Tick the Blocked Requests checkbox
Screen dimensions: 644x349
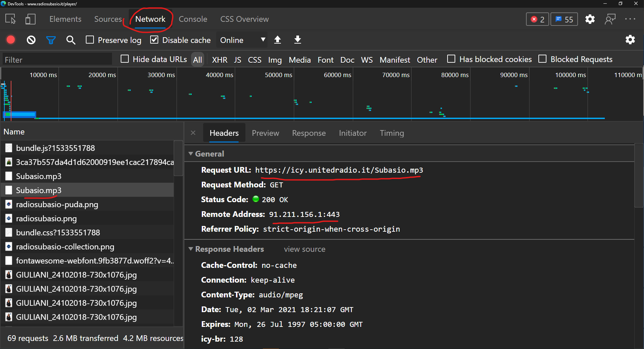(542, 59)
